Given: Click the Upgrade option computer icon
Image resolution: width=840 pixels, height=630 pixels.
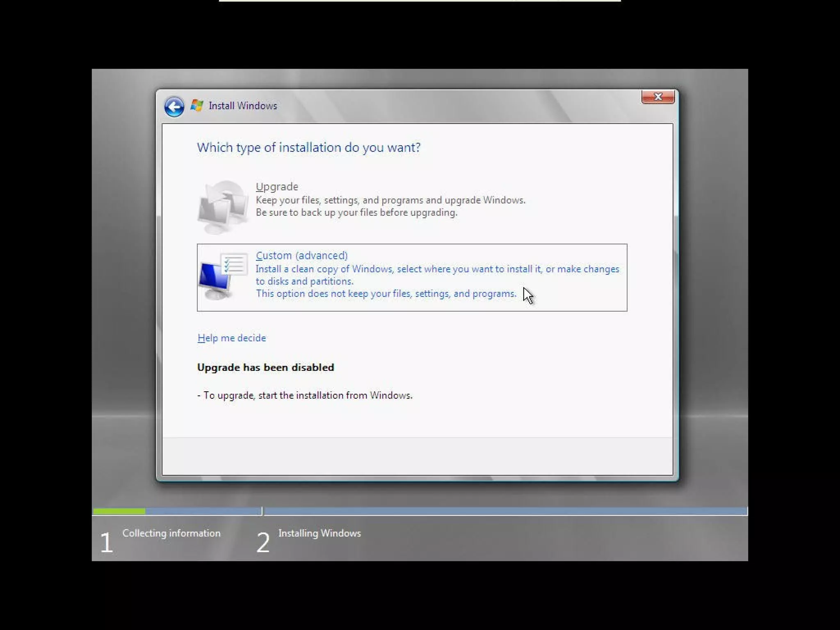Looking at the screenshot, I should [223, 207].
